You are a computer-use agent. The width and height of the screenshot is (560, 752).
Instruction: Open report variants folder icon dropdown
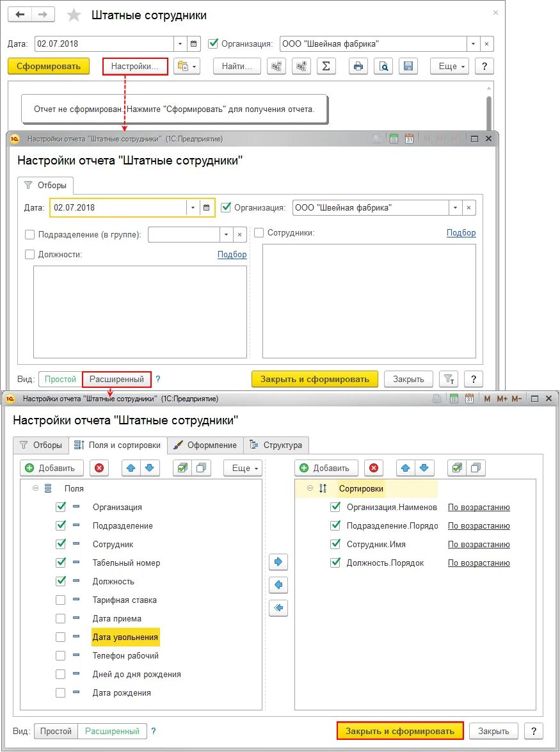pos(186,66)
